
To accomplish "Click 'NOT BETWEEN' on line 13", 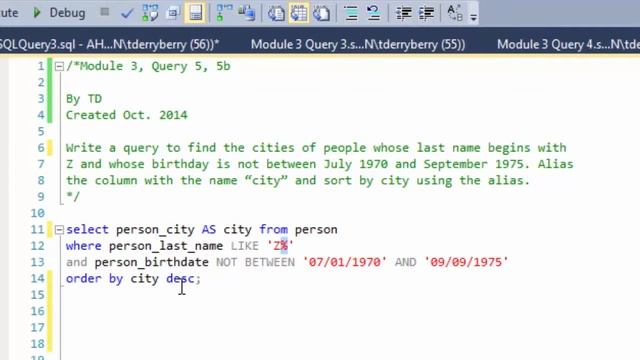I will [255, 262].
